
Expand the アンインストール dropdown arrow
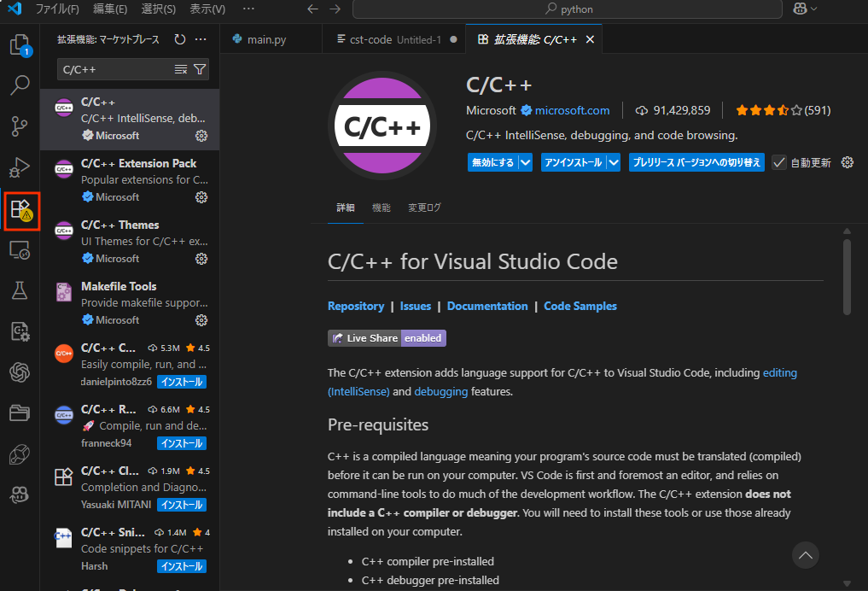click(613, 162)
